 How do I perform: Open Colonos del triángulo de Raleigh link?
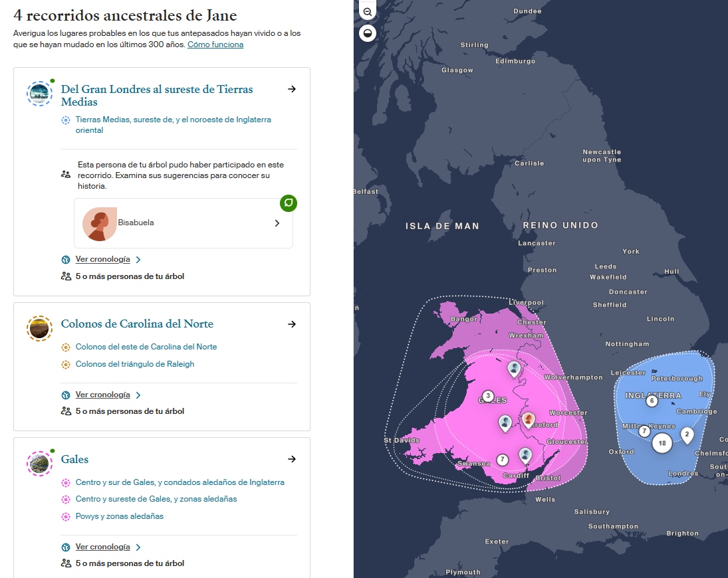point(135,364)
